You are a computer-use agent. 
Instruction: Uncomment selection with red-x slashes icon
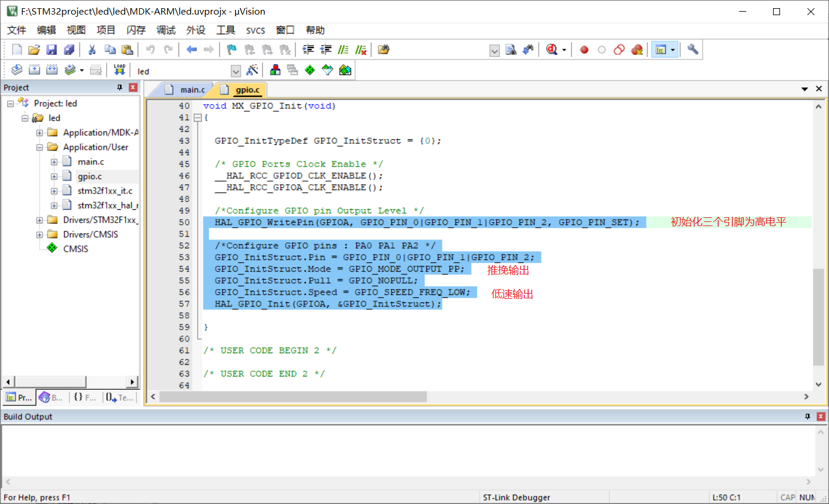tap(361, 50)
